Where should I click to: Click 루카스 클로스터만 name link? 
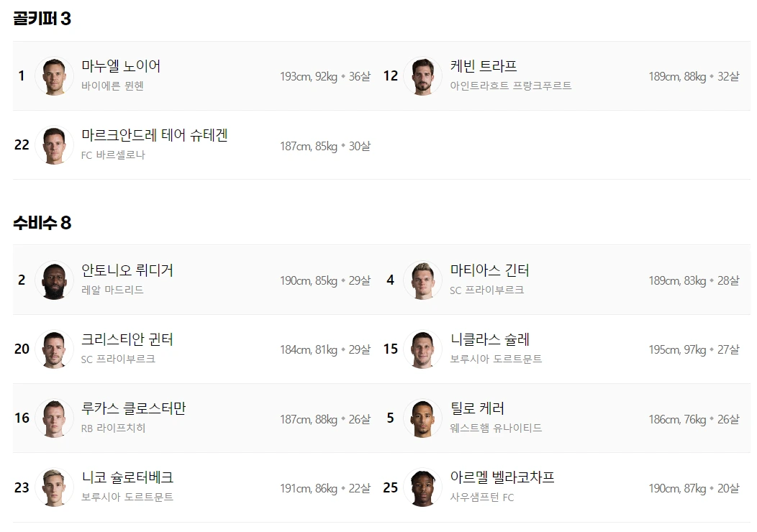click(133, 408)
